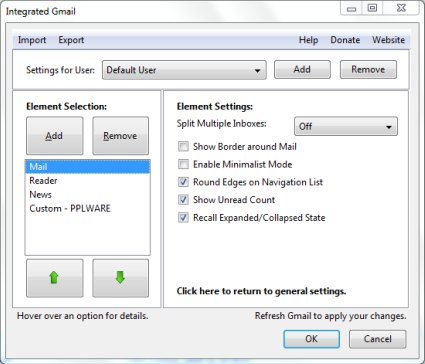Click Remove next to user dropdown

click(x=368, y=69)
